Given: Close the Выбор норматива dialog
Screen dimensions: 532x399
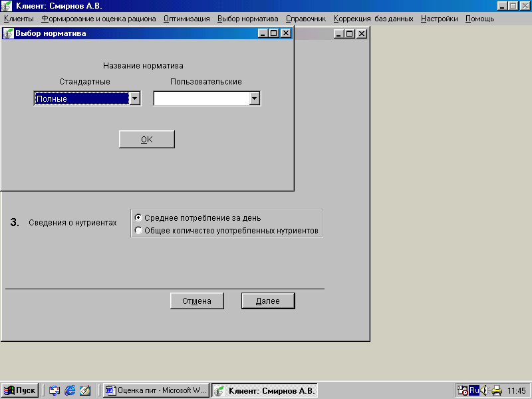Looking at the screenshot, I should pyautogui.click(x=286, y=33).
